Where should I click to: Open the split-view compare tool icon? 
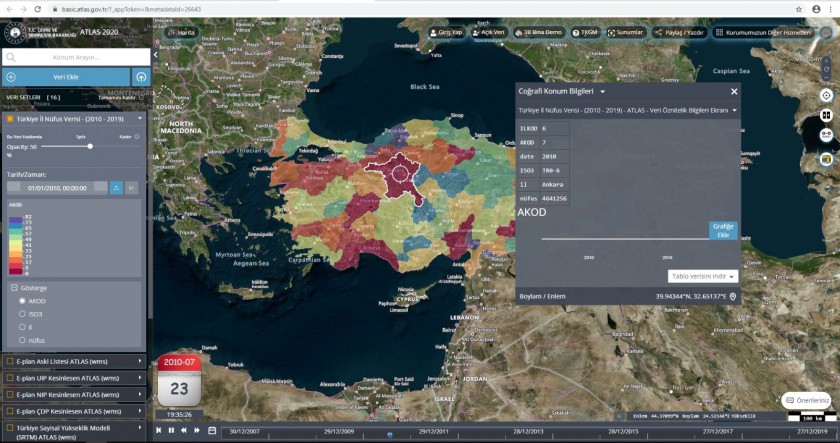tap(827, 115)
